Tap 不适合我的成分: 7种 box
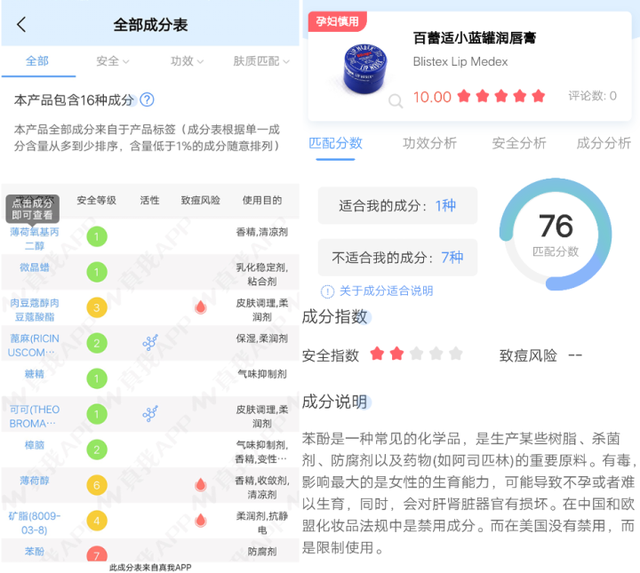This screenshot has width=640, height=573. pos(398,258)
